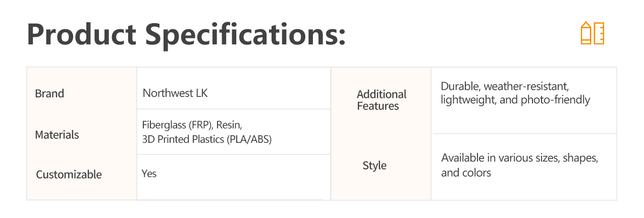Click the Durable, weather-resistant description text
The height and width of the screenshot is (218, 644).
(x=505, y=86)
